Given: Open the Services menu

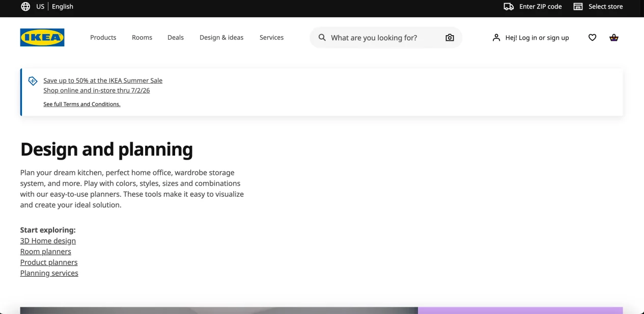Looking at the screenshot, I should 271,37.
